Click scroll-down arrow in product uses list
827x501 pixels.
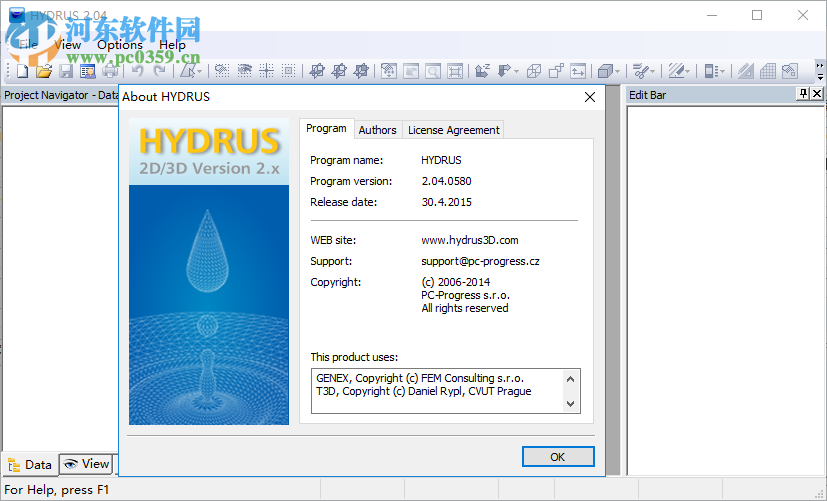[x=570, y=403]
